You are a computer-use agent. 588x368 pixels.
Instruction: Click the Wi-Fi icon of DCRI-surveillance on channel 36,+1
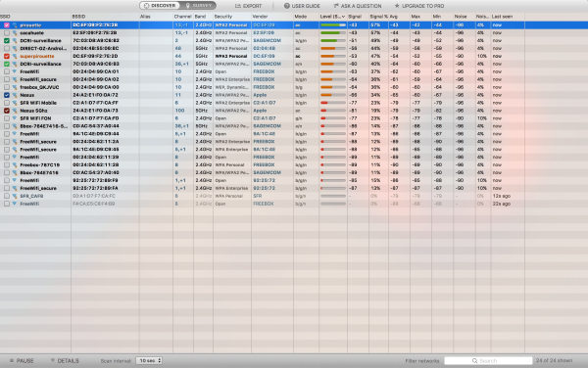click(15, 64)
